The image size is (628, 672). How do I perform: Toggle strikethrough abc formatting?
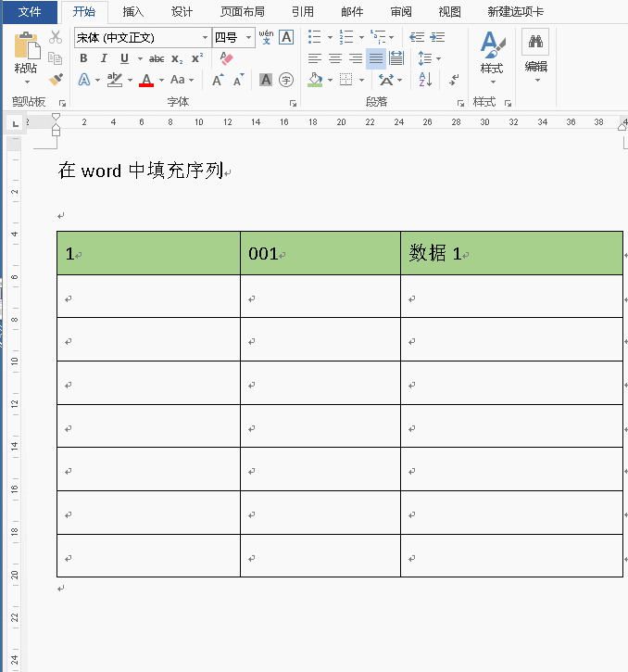pos(157,58)
